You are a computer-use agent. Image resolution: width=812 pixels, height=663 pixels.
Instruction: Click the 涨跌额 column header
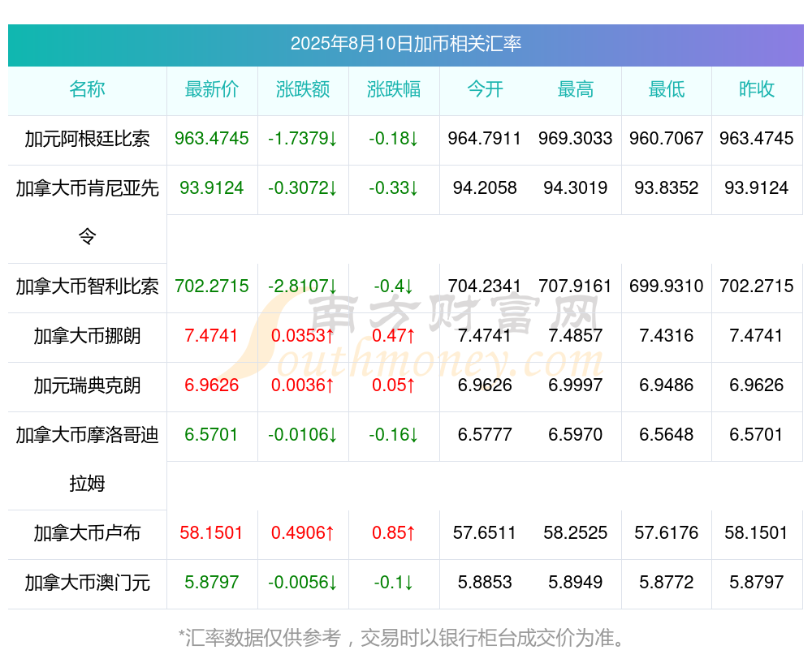pyautogui.click(x=303, y=89)
